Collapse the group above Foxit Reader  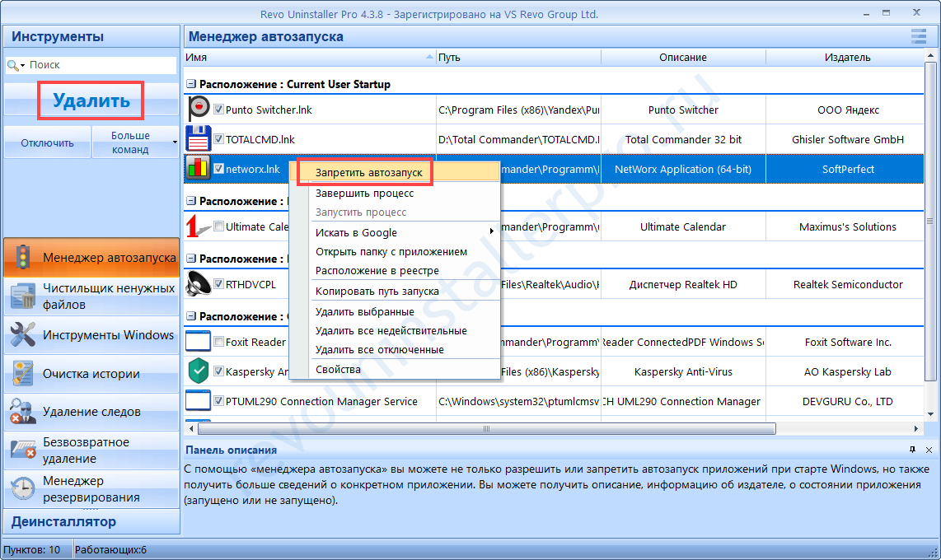pos(191,316)
